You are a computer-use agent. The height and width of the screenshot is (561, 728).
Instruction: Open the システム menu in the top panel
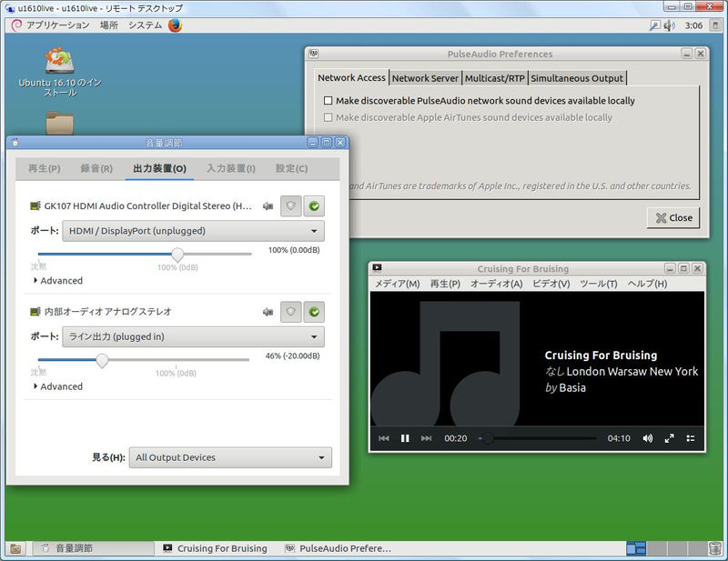coord(145,25)
